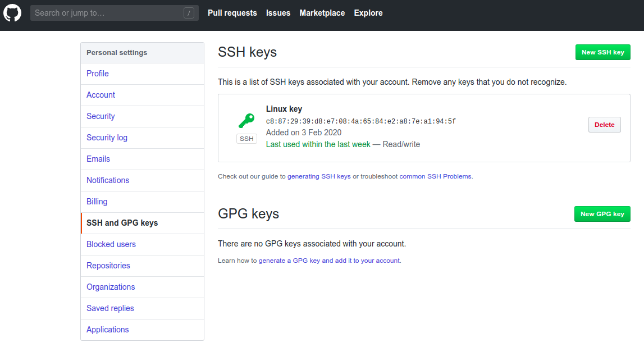Image resolution: width=644 pixels, height=347 pixels.
Task: Open the generating SSH keys guide
Action: (319, 176)
